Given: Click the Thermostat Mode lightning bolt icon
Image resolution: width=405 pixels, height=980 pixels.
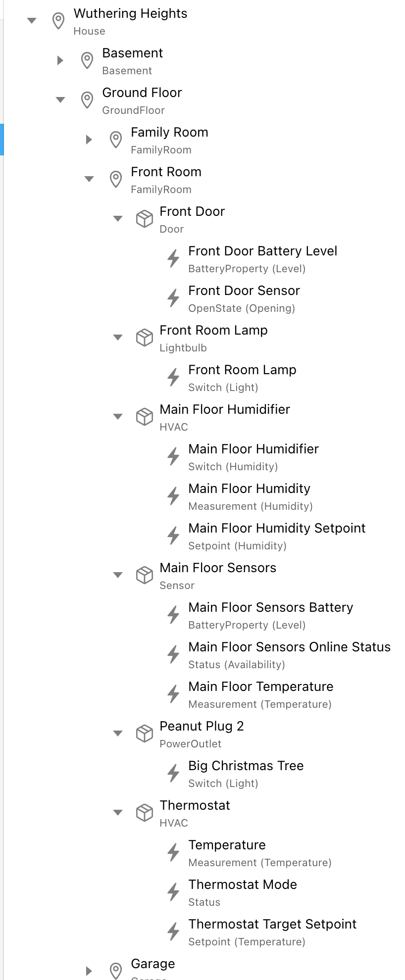Looking at the screenshot, I should [173, 892].
